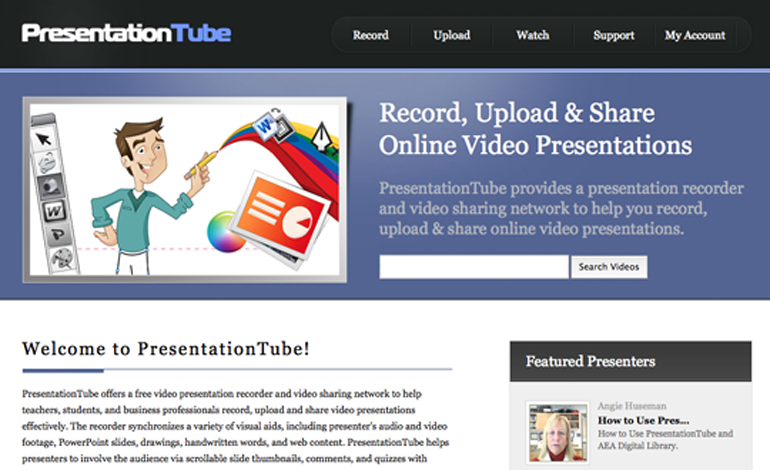Click the "How to Use PresentationTube and AEA Digital Library." description

pos(665,440)
